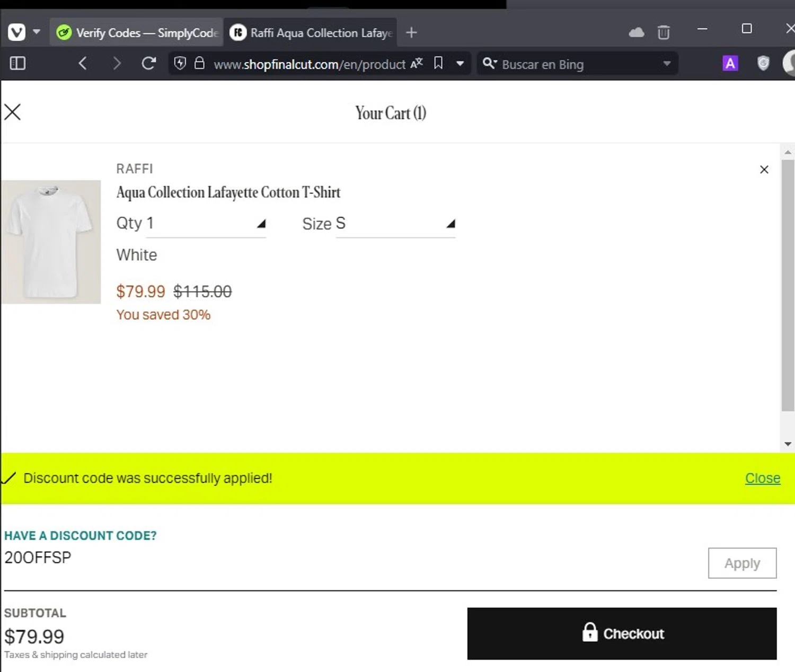Screen dimensions: 795x672
Task: Open the shield extension icon
Action: (x=763, y=64)
